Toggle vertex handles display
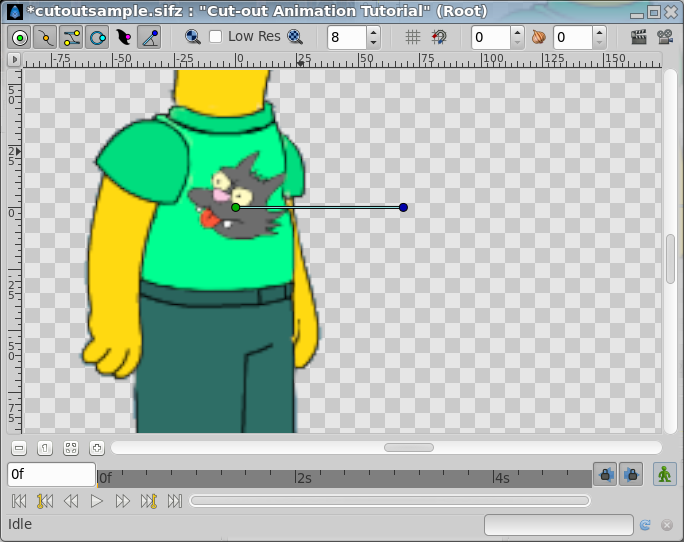Viewport: 684px width, 542px height. tap(45, 38)
